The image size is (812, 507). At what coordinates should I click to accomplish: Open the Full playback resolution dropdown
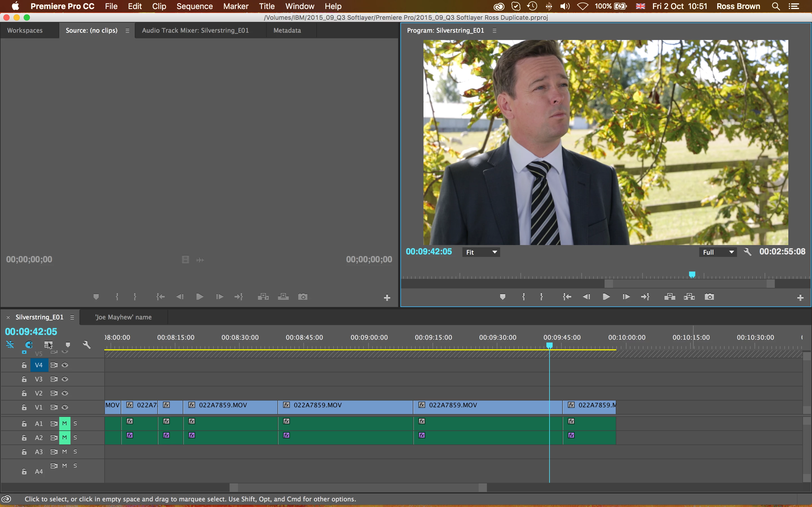click(718, 252)
